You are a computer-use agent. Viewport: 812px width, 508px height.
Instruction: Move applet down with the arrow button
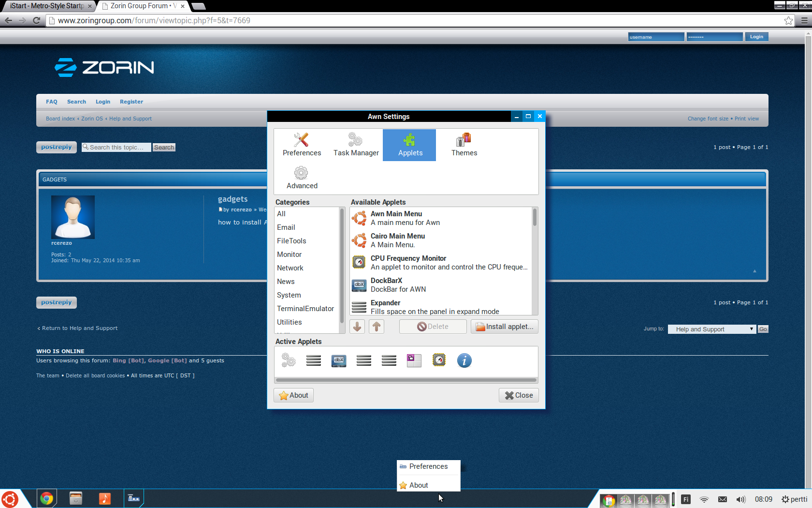pyautogui.click(x=357, y=327)
